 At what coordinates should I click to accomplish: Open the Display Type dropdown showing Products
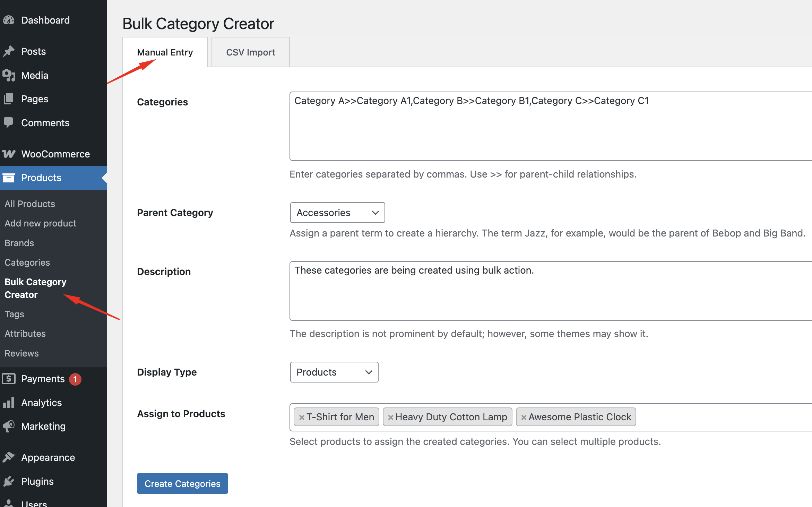pos(334,372)
